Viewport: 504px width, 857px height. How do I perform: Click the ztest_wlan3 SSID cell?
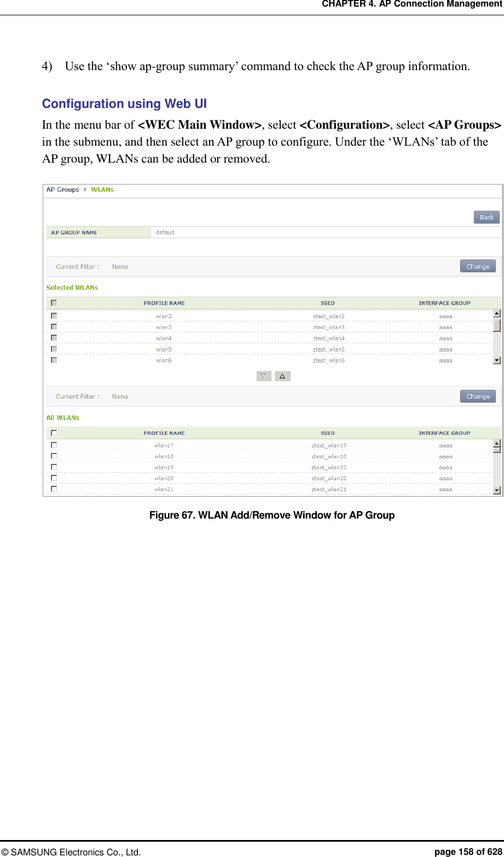tap(329, 327)
